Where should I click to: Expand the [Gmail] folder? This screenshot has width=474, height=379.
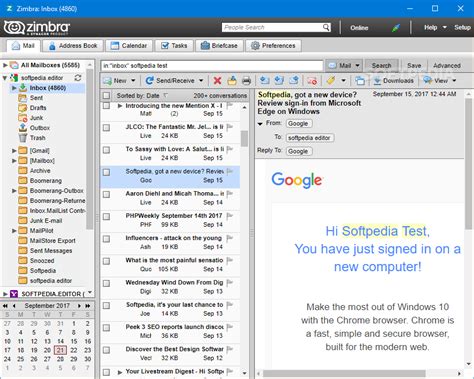coord(14,151)
